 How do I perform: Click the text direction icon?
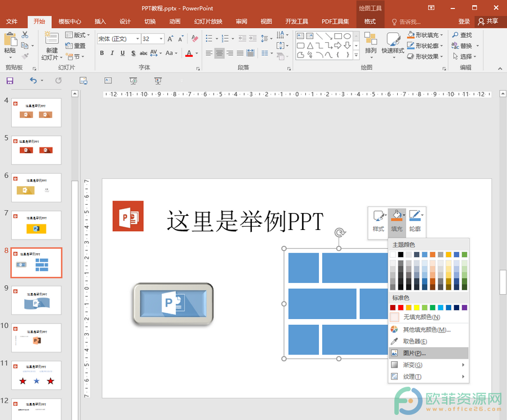281,34
